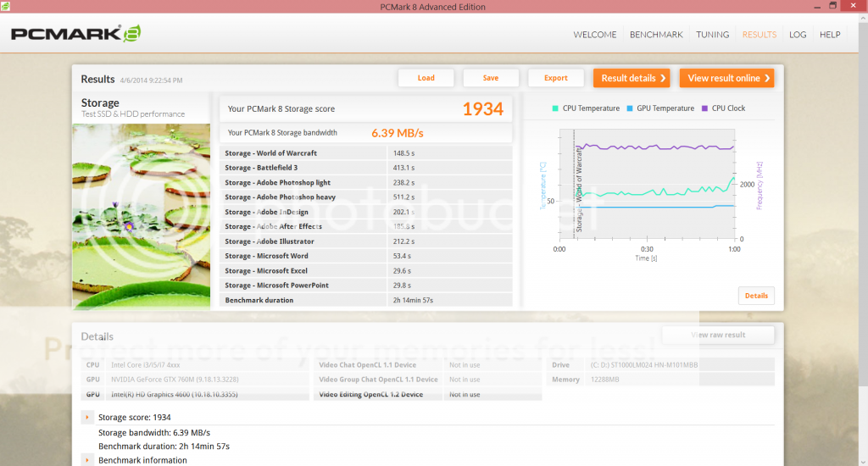Viewport: 868px width, 466px height.
Task: Click View raw result button
Action: coord(718,335)
